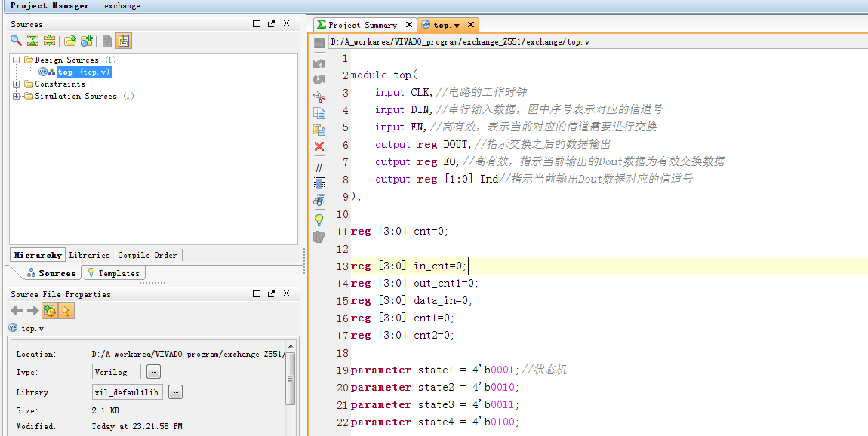Collapse all sources in the tree
This screenshot has width=868, height=436.
[x=32, y=41]
